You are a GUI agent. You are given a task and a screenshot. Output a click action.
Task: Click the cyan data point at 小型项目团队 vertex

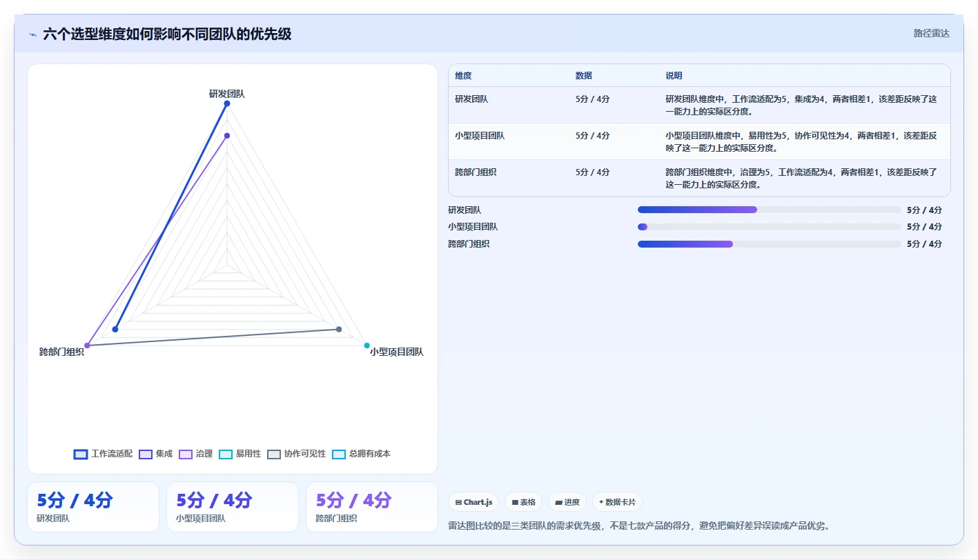[x=367, y=346]
